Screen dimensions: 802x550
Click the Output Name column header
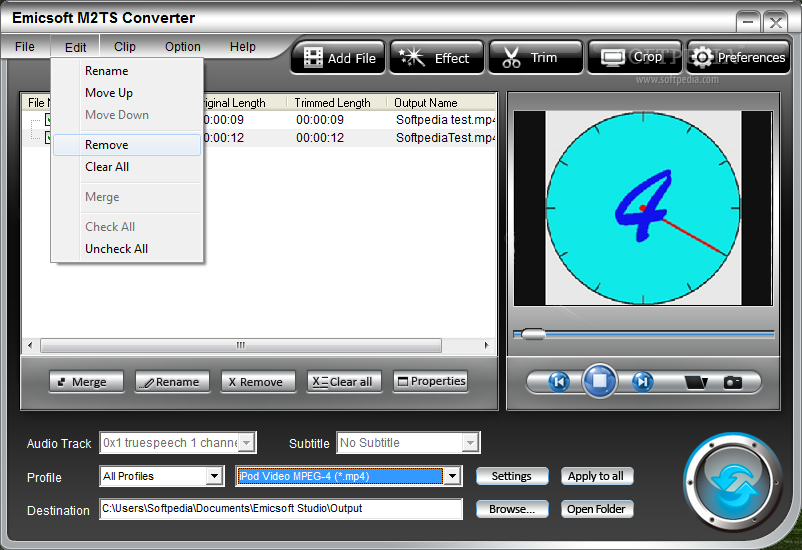443,103
